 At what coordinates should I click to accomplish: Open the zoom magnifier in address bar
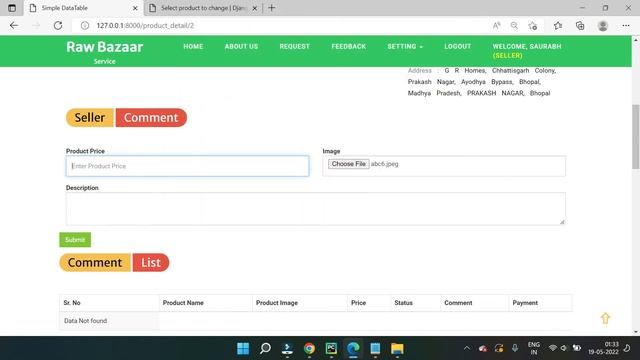pos(514,25)
